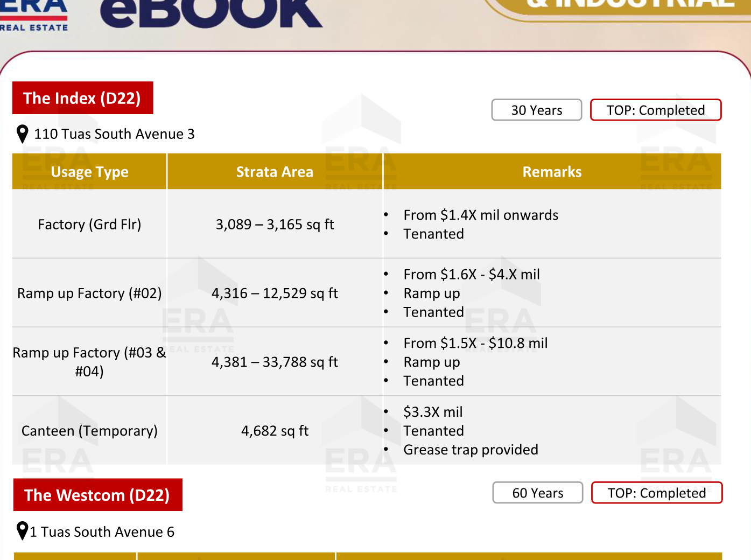Click the Remarks column header
Image resolution: width=751 pixels, height=560 pixels.
552,172
